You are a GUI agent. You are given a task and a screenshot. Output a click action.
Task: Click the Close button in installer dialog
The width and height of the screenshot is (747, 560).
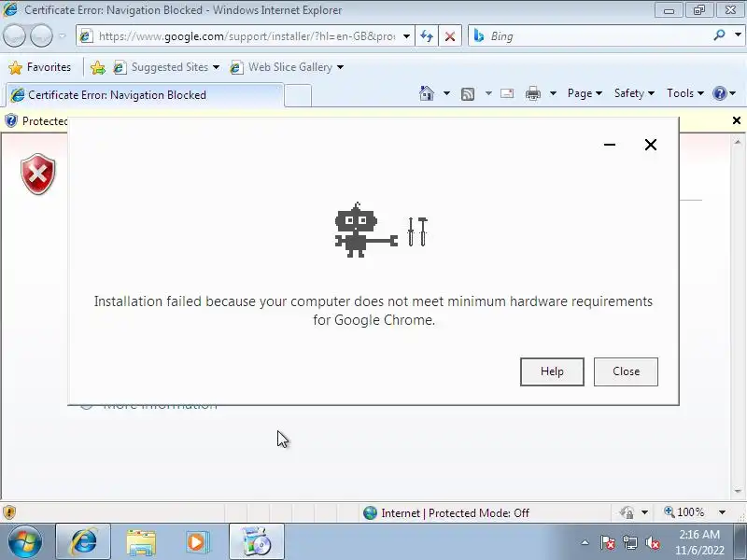pyautogui.click(x=626, y=371)
